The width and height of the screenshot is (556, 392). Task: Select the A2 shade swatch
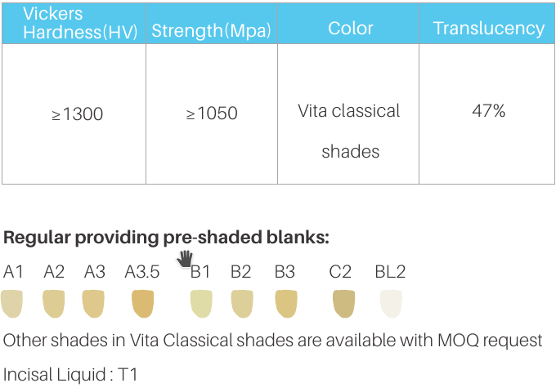(53, 304)
